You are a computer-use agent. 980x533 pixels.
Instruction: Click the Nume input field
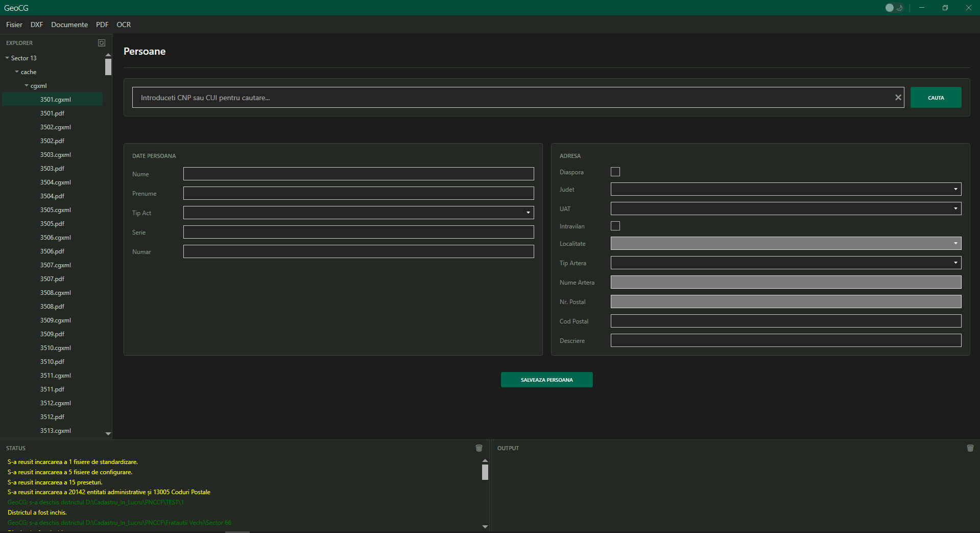point(358,174)
